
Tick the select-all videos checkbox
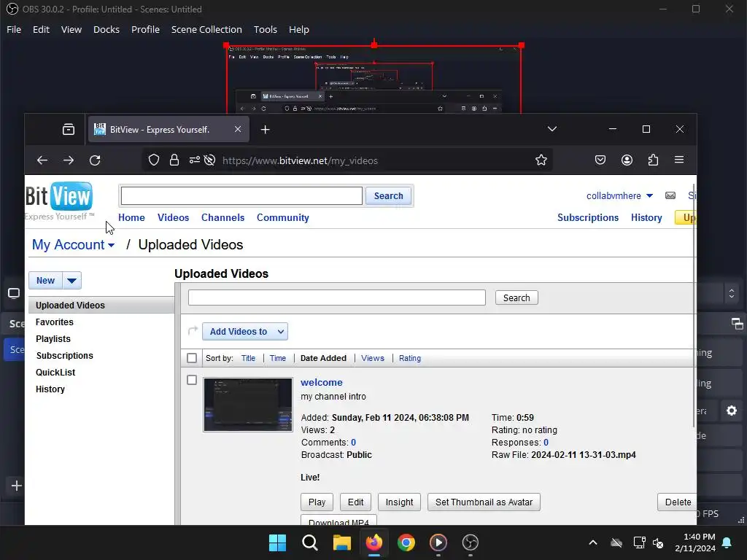click(192, 358)
